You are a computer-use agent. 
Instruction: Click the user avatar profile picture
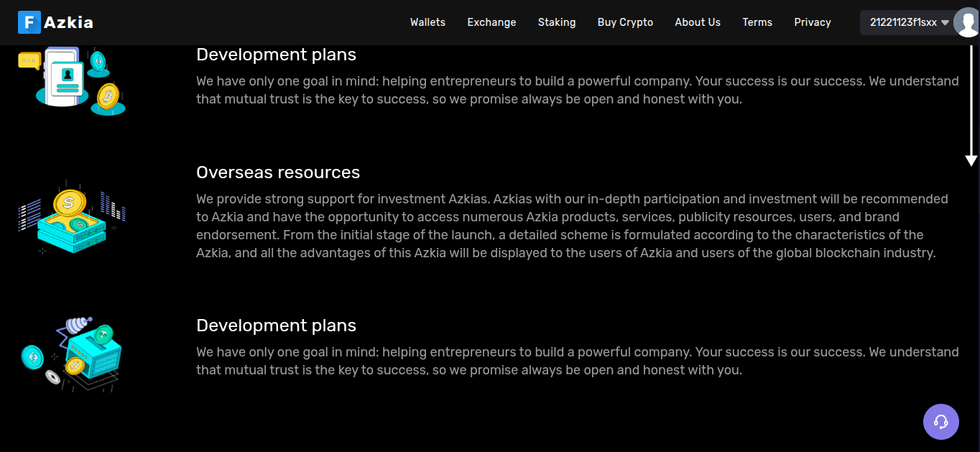[x=966, y=23]
